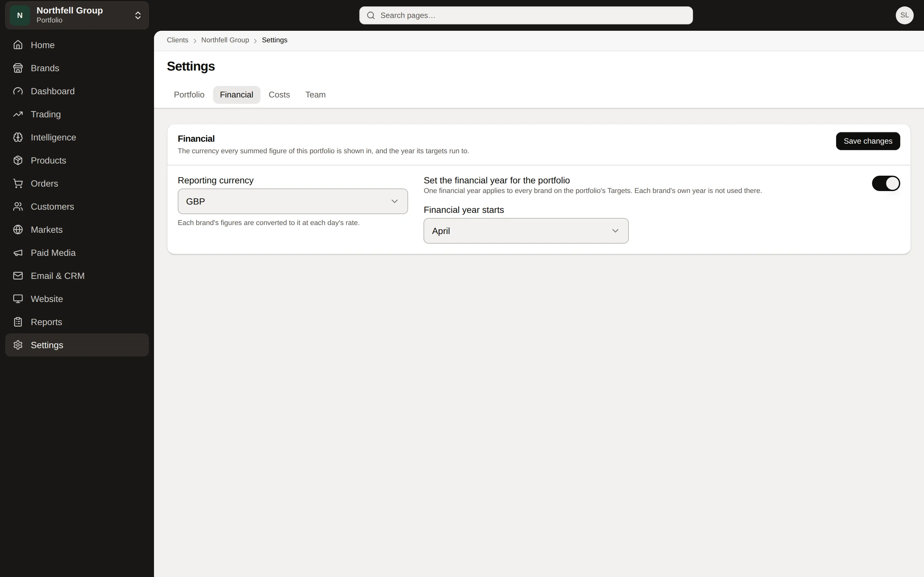The image size is (924, 577).
Task: Focus the Search pages field
Action: tap(526, 15)
